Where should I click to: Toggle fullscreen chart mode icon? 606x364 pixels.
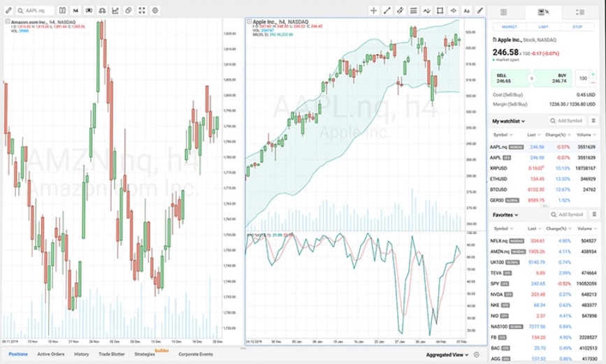point(142,10)
